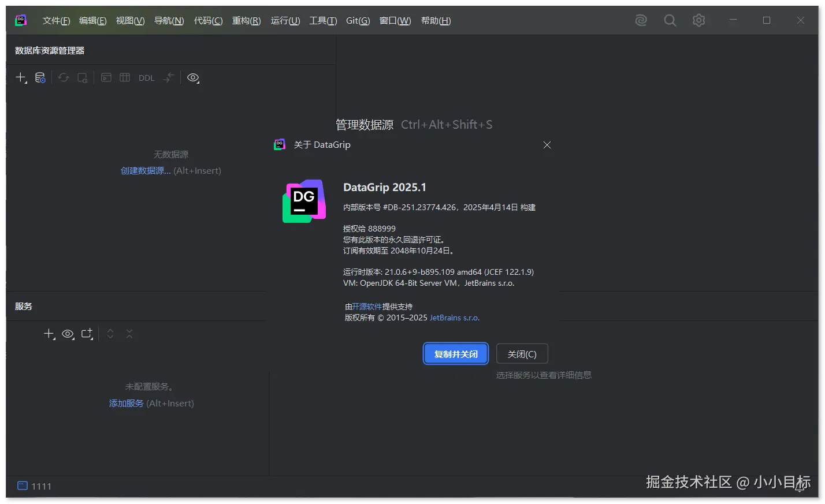Open the AI assistant spiral icon
The image size is (825, 504).
pyautogui.click(x=641, y=20)
